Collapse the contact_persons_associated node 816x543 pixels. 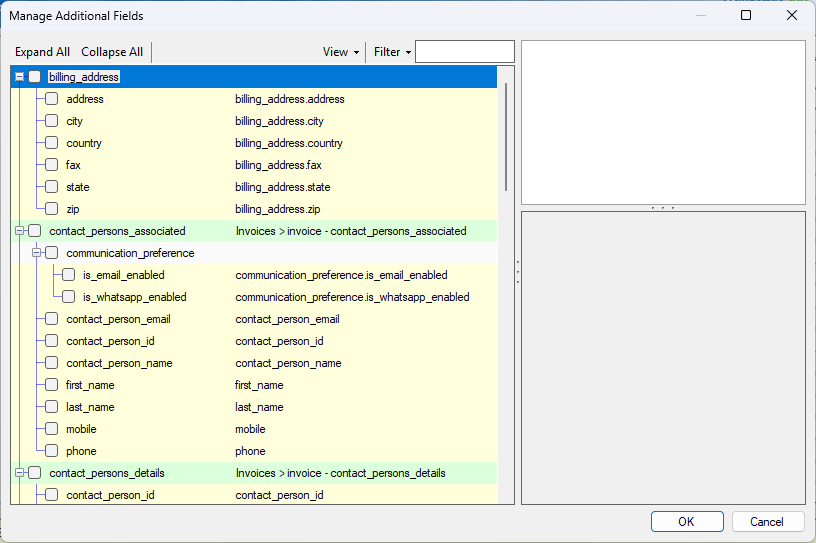click(19, 231)
